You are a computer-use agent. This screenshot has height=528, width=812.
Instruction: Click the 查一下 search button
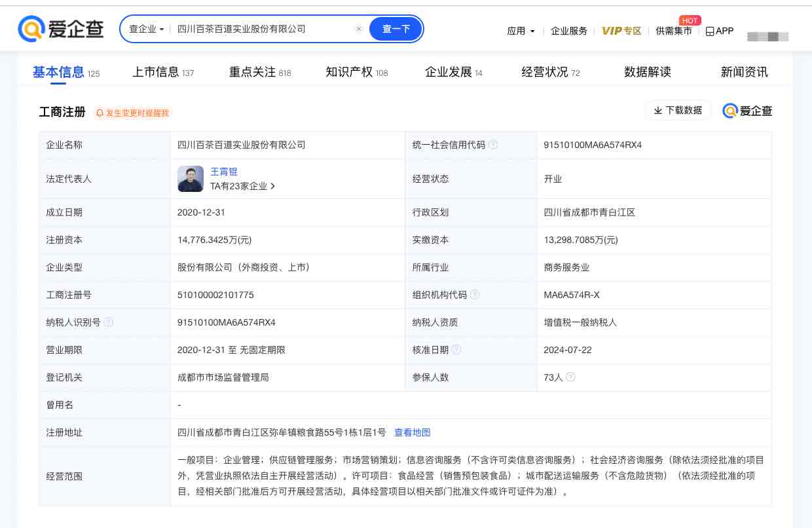tap(395, 29)
